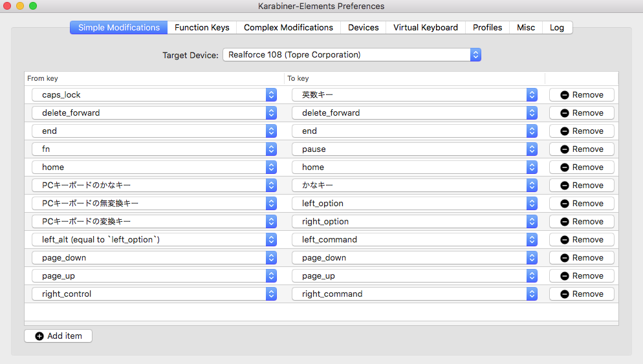Close the Karabiner-Elements Preferences window

click(7, 6)
